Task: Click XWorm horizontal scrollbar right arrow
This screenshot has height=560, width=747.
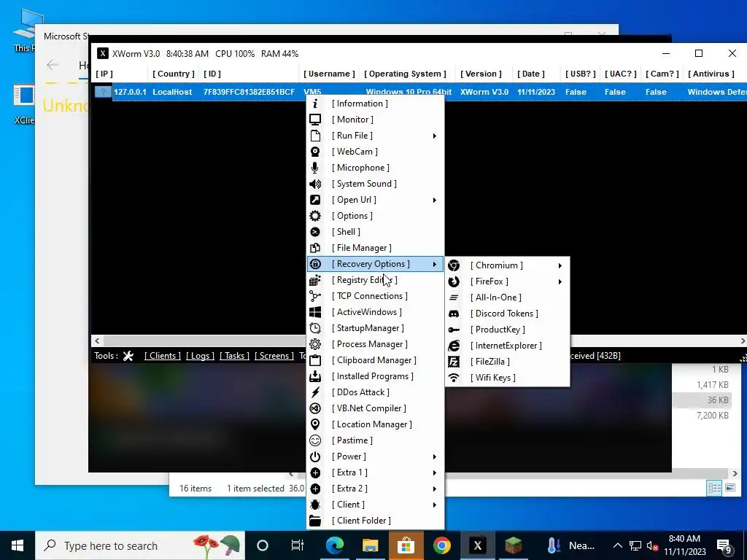Action: point(742,341)
